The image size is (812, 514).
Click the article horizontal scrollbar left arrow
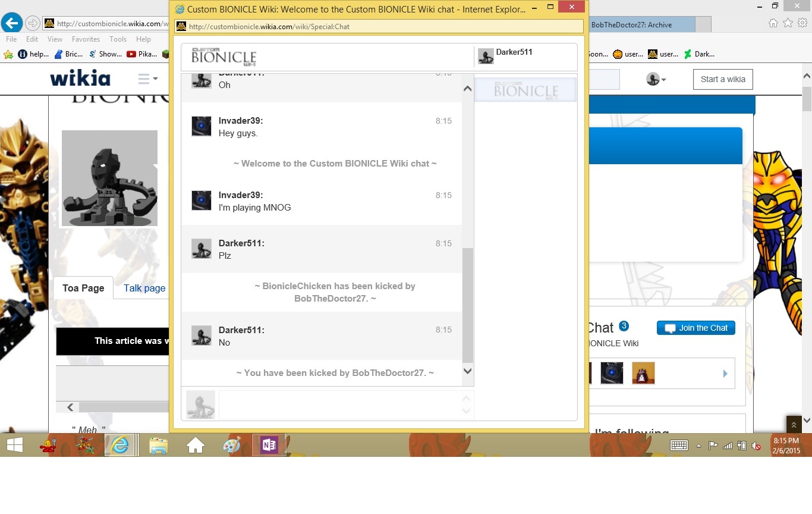pyautogui.click(x=70, y=407)
